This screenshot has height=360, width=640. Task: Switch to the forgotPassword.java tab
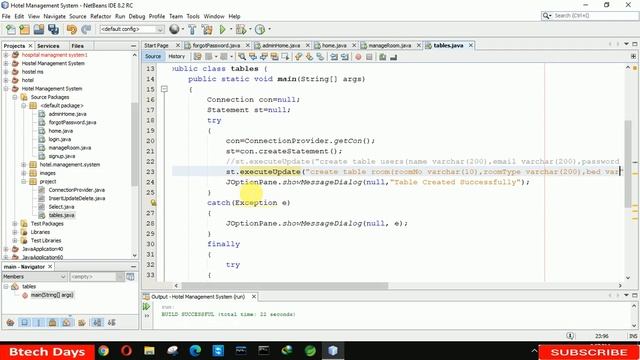point(216,45)
